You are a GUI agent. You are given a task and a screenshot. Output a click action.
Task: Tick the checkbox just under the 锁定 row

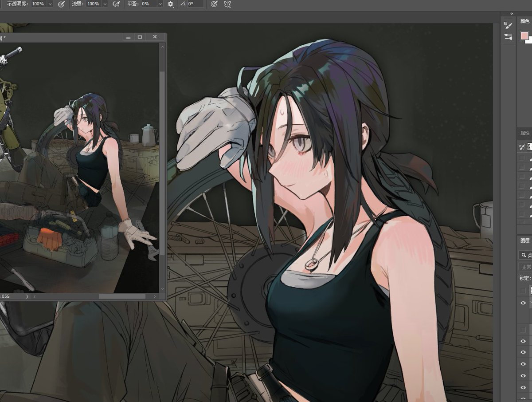523,290
